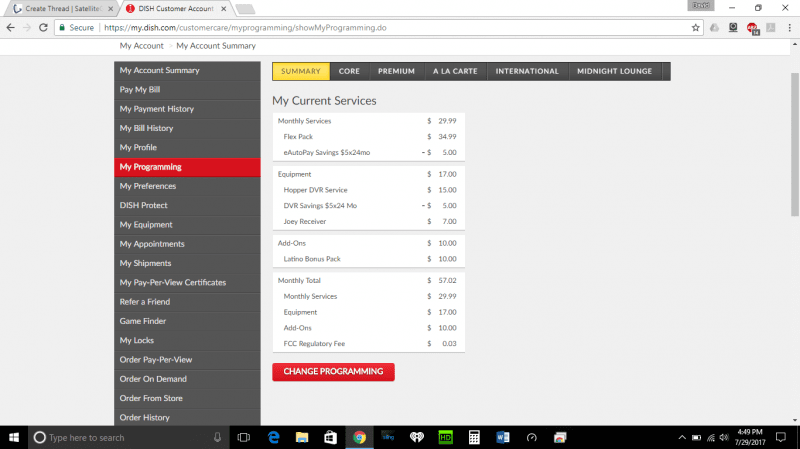Show hidden system tray icons
The height and width of the screenshot is (449, 800).
click(683, 438)
